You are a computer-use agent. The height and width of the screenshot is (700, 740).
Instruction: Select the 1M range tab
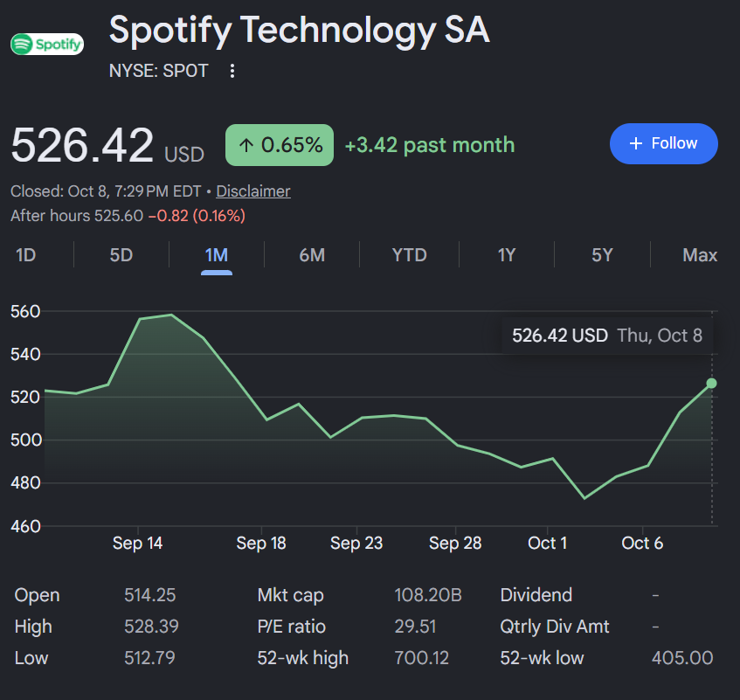(x=216, y=255)
